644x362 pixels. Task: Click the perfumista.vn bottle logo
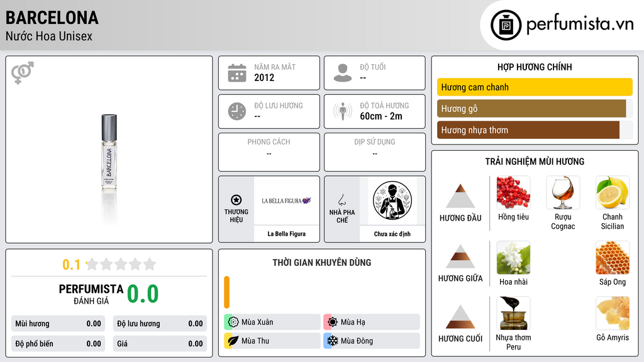[506, 25]
